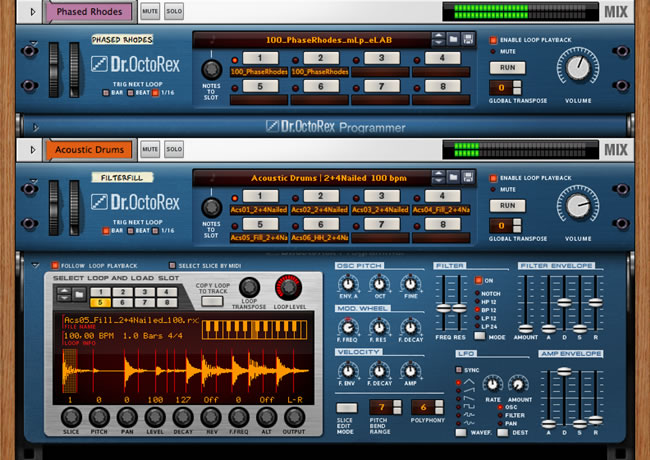Select loop slot 2 on Phased Rhodes
This screenshot has width=650, height=460.
click(320, 58)
